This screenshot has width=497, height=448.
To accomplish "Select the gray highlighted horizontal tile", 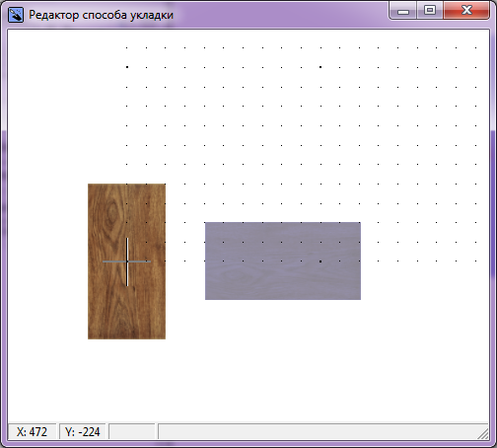I will pyautogui.click(x=283, y=261).
